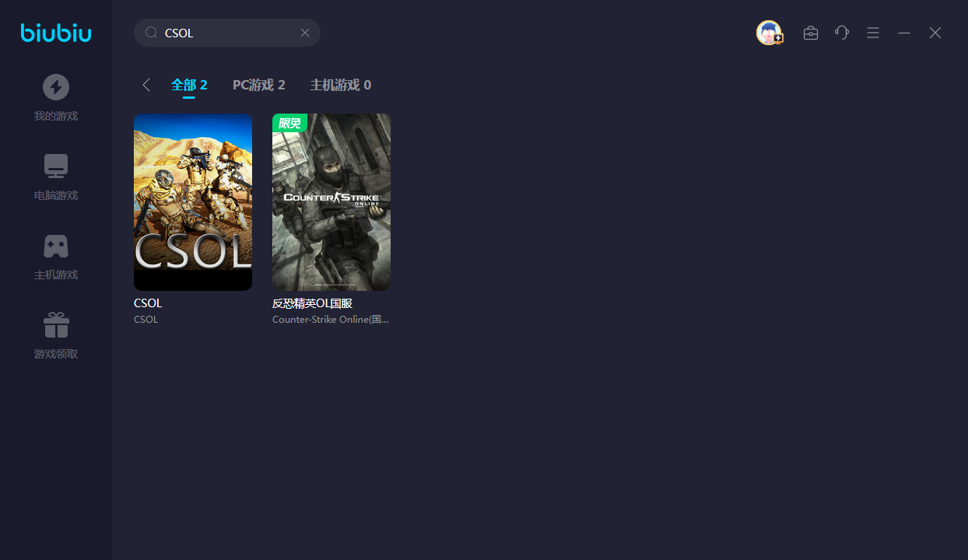Open 我的游戏 lightning bolt section
Viewport: 968px width, 560px height.
pyautogui.click(x=56, y=87)
